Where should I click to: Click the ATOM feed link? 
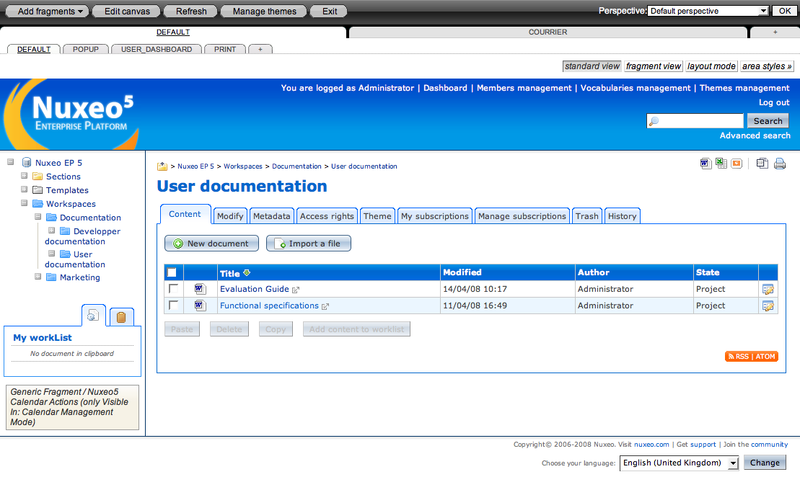pyautogui.click(x=765, y=357)
